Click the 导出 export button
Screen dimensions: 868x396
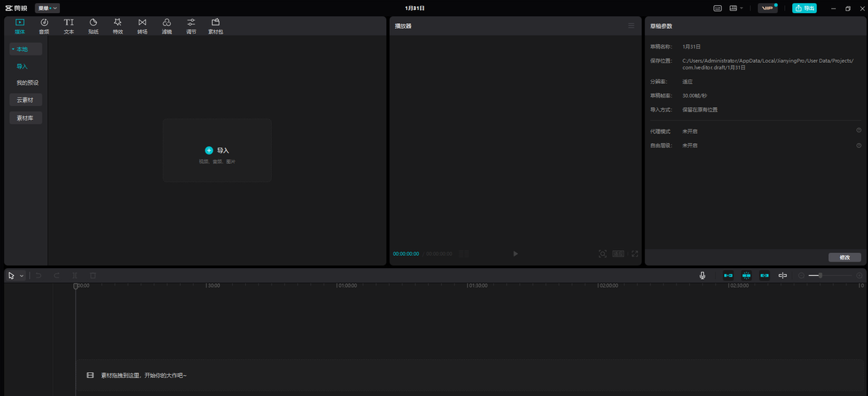[x=804, y=8]
